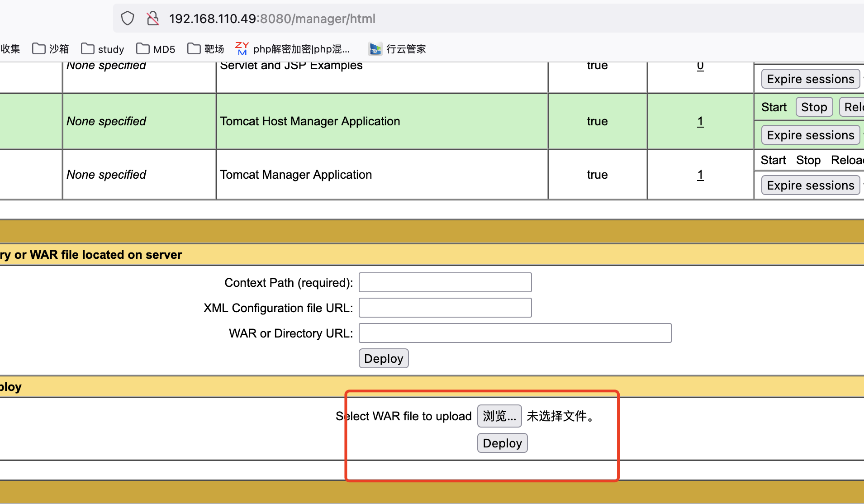
Task: Click 'true' in Tomcat Manager Application row
Action: 597,175
